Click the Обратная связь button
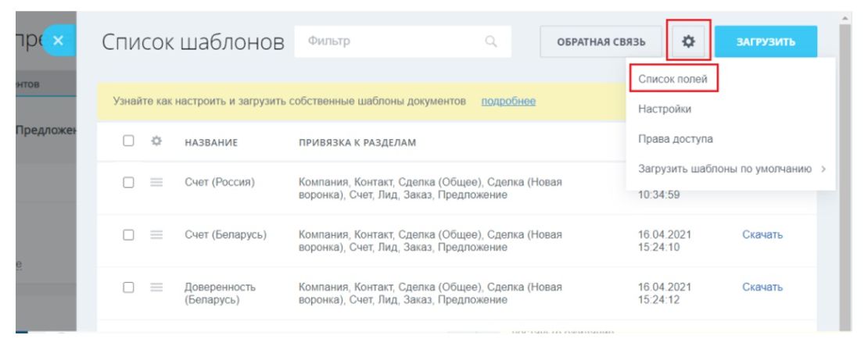This screenshot has width=868, height=346. click(600, 42)
